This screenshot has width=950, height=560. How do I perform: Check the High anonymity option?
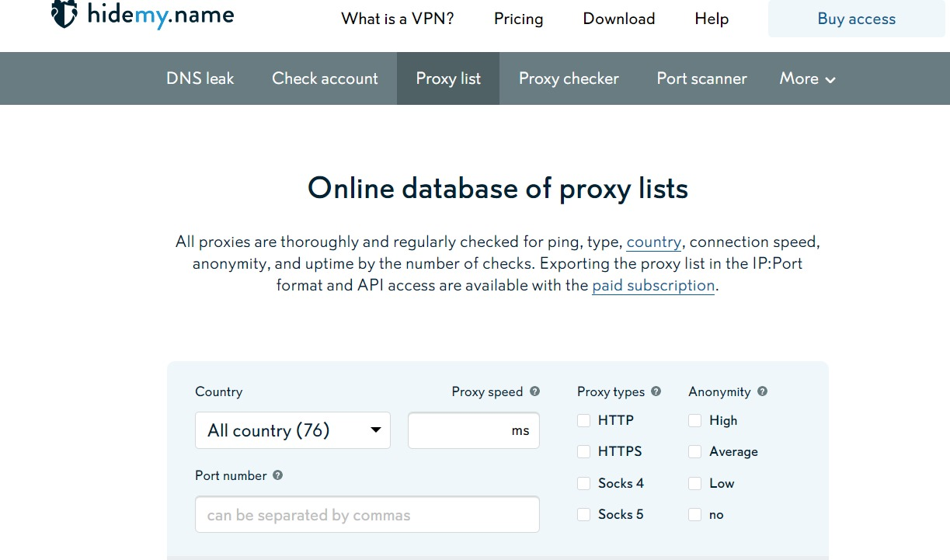coord(694,421)
